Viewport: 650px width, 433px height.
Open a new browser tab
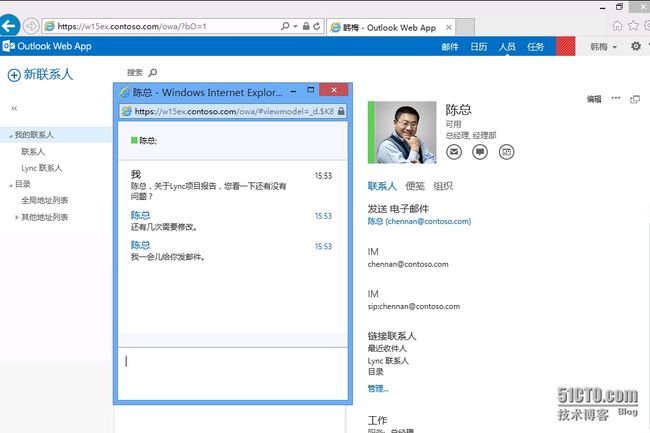coord(465,27)
